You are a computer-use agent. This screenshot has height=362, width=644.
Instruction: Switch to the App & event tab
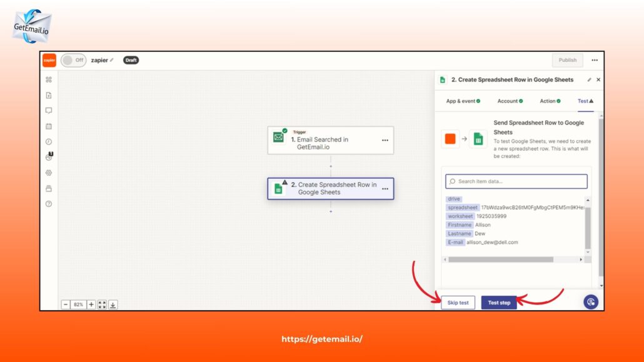(461, 101)
